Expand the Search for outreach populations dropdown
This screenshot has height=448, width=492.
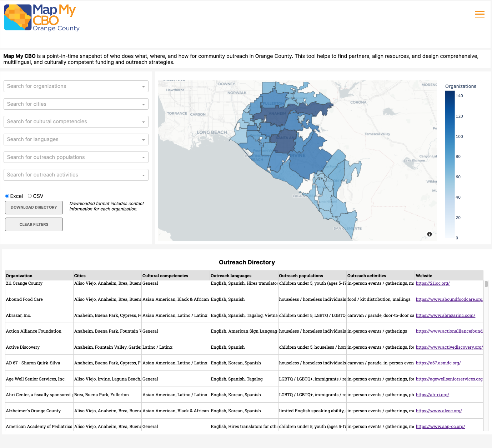point(76,157)
